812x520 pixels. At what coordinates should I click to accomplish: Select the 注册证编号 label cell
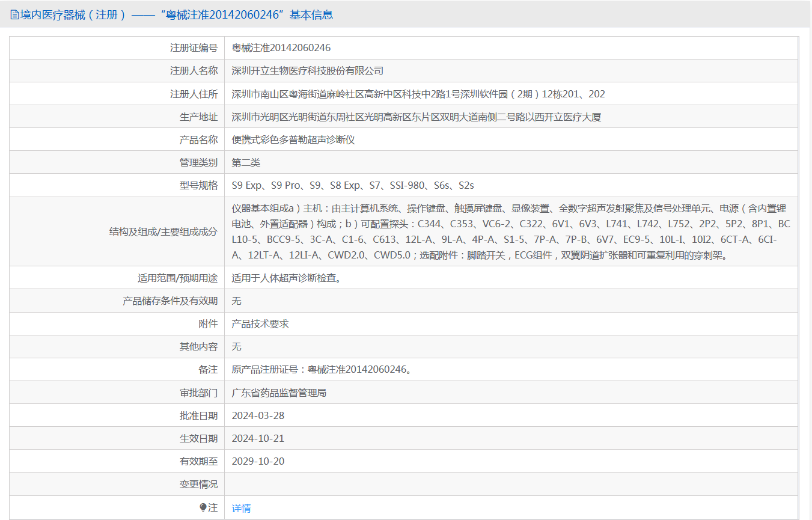pyautogui.click(x=117, y=48)
